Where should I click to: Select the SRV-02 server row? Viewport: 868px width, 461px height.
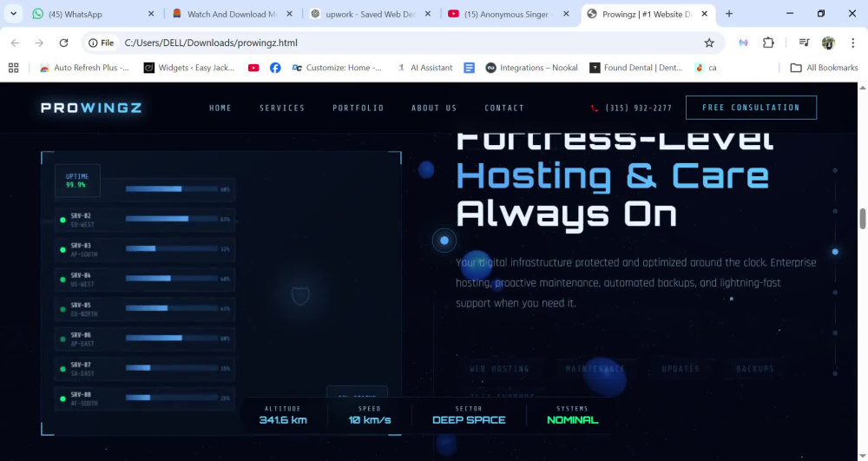pyautogui.click(x=145, y=220)
